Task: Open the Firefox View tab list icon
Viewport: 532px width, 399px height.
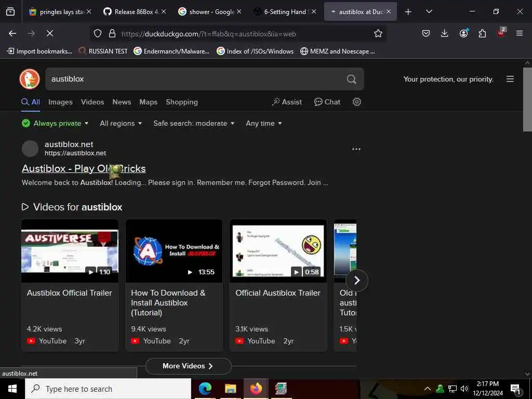Action: pyautogui.click(x=10, y=12)
